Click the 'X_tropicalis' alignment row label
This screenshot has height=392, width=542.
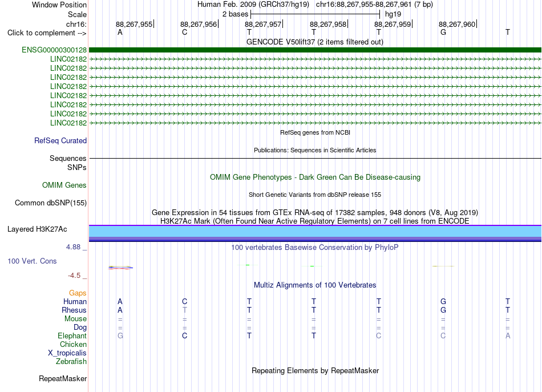point(67,353)
